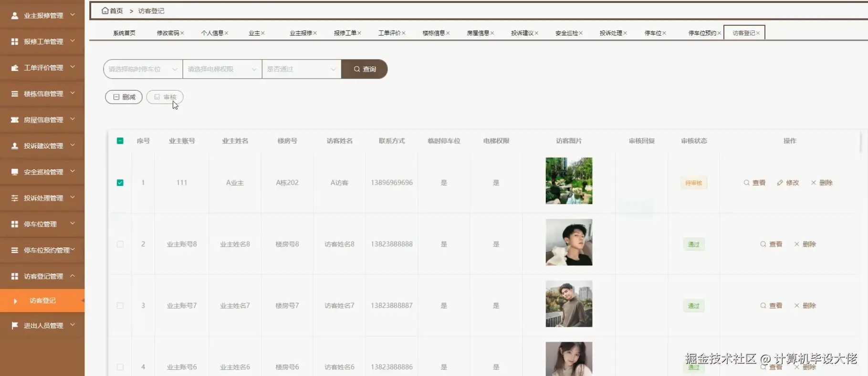The image size is (868, 376).
Task: Click the 审核 button
Action: click(165, 97)
